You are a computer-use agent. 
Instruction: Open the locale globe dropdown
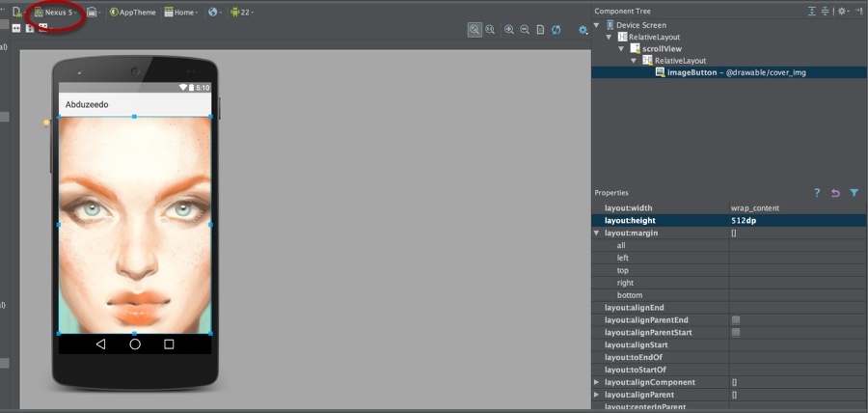coord(215,13)
